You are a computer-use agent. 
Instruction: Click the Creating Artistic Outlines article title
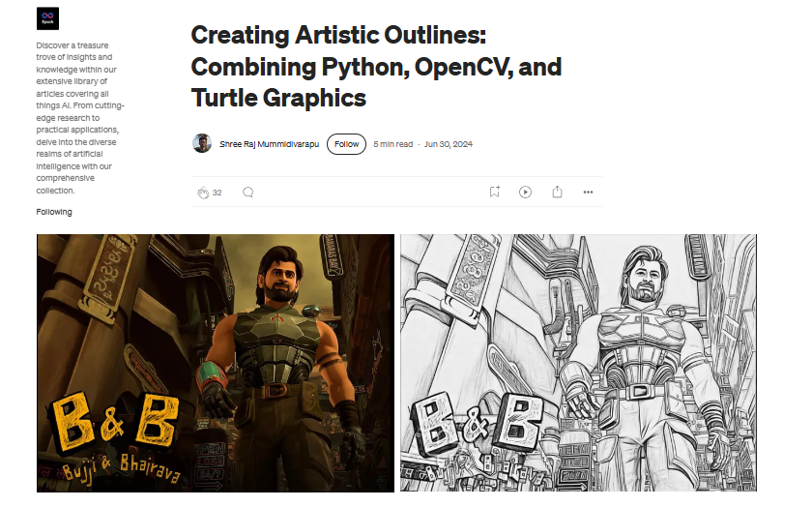[x=376, y=67]
